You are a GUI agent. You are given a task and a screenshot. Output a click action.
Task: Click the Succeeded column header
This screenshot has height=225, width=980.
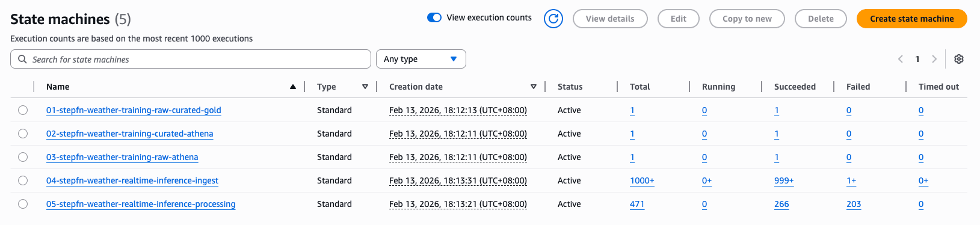pos(795,87)
